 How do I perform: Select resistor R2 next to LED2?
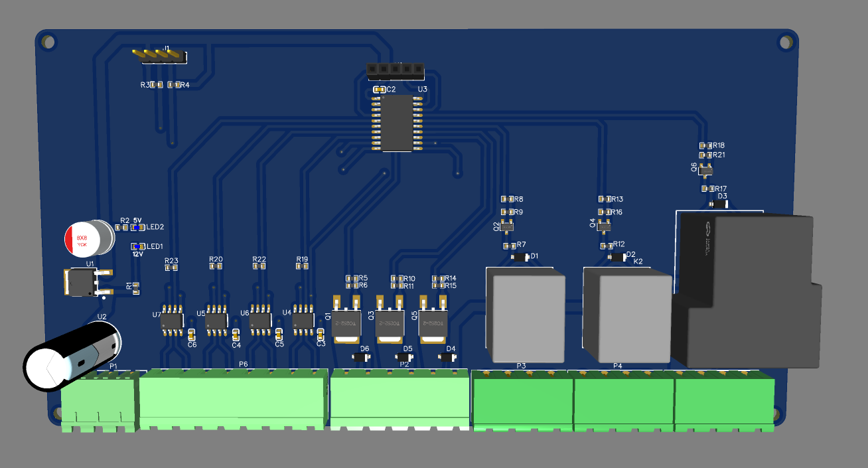pyautogui.click(x=121, y=228)
